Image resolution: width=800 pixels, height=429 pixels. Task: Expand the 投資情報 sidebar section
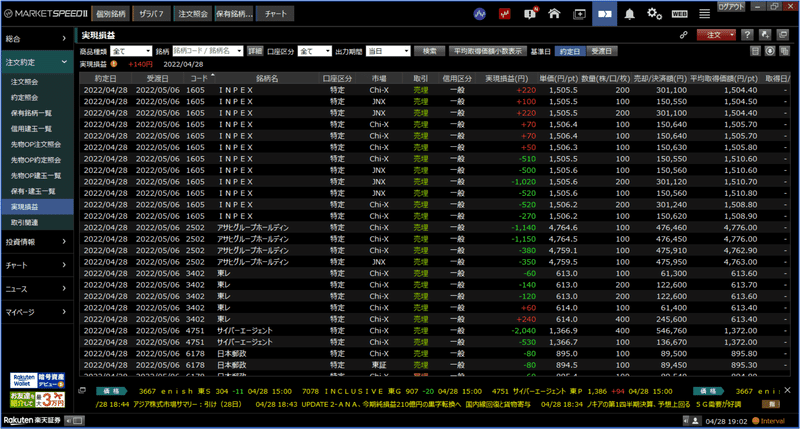click(37, 242)
